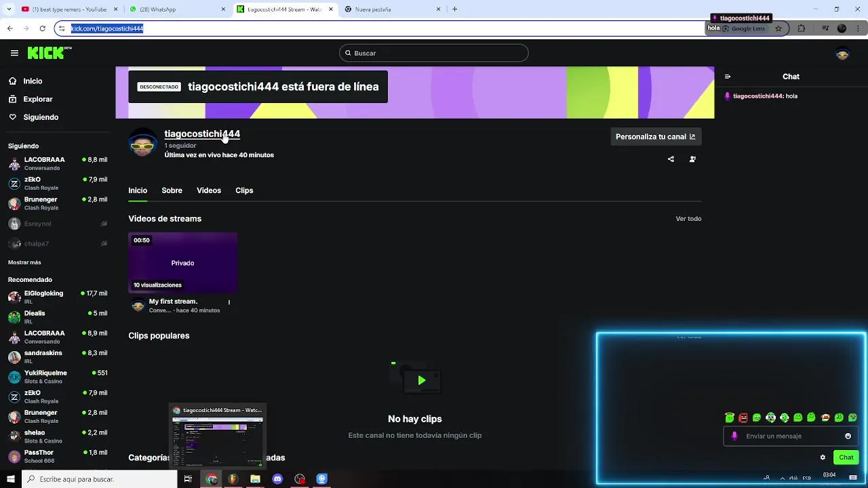Viewport: 868px width, 488px height.
Task: Open offline channel chalpa7
Action: (58, 243)
